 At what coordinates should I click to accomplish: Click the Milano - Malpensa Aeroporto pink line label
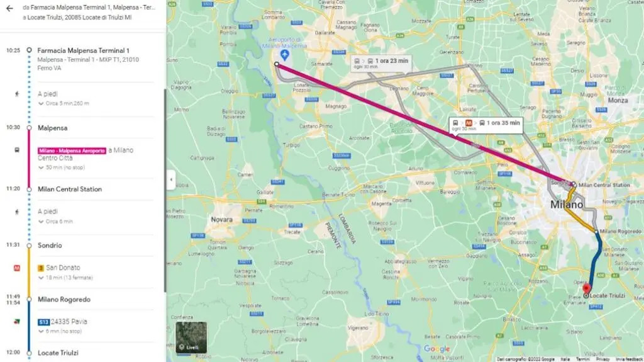click(72, 151)
